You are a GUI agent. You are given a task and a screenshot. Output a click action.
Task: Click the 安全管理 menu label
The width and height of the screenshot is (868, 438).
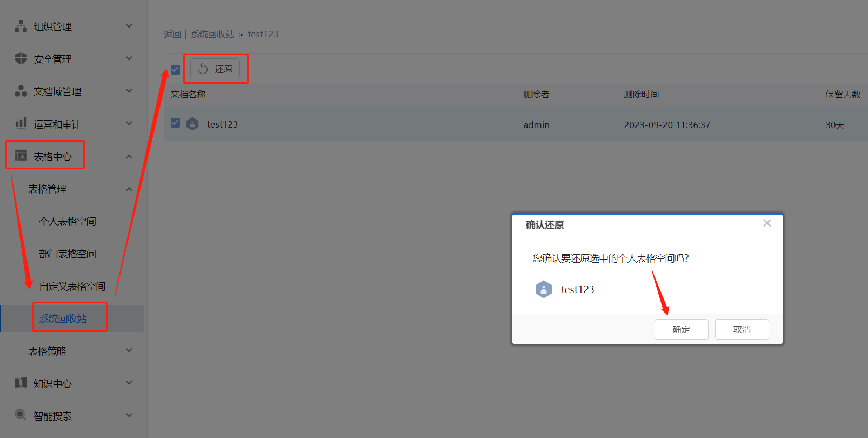click(52, 59)
